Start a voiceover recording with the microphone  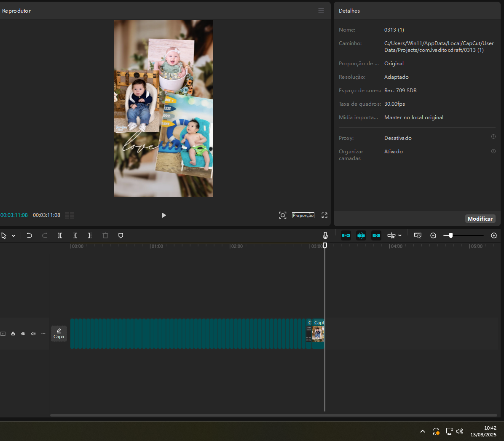coord(325,235)
